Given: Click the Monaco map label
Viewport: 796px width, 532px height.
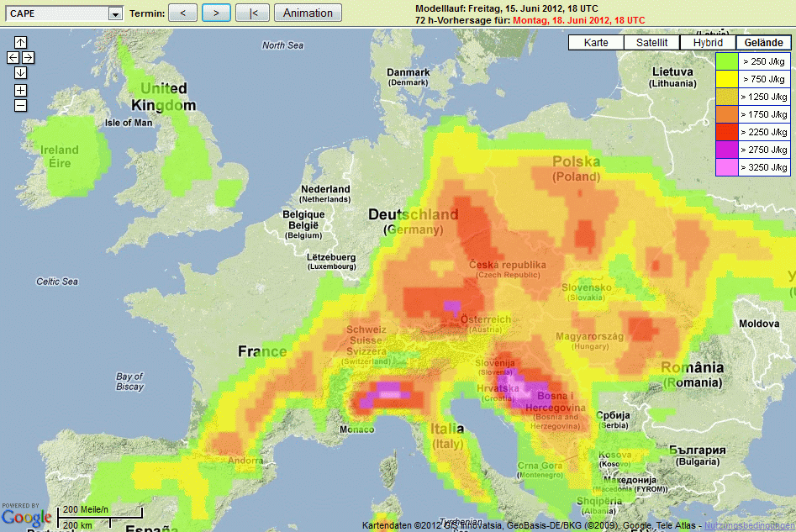Looking at the screenshot, I should point(357,429).
